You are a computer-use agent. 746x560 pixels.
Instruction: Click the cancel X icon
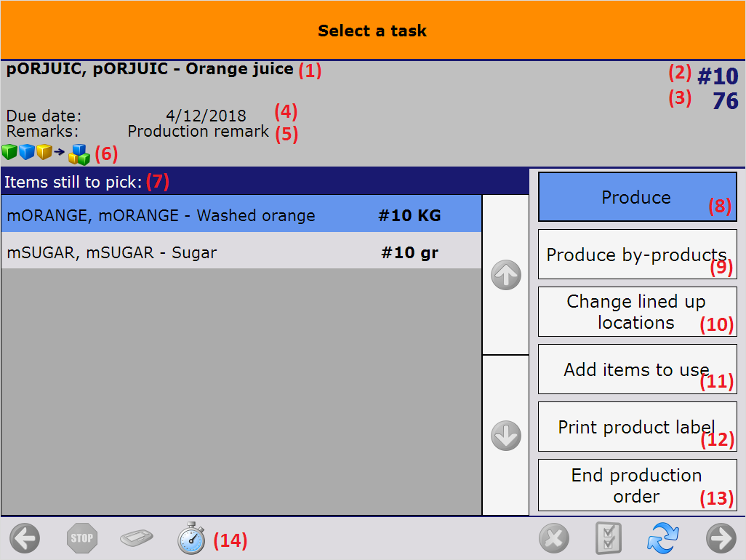(554, 538)
